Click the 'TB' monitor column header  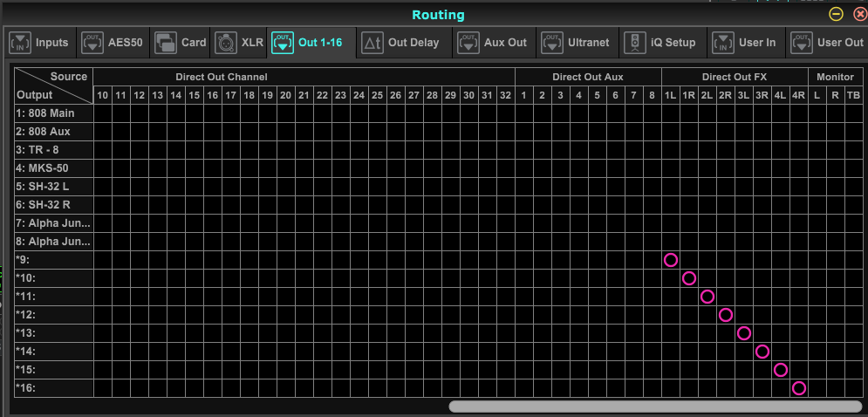(x=853, y=95)
